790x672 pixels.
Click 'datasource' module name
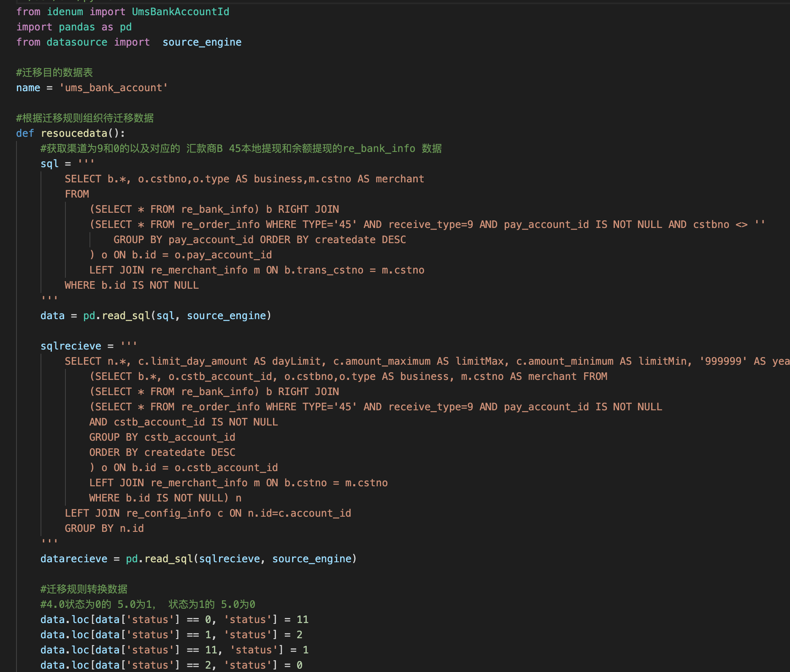(77, 42)
